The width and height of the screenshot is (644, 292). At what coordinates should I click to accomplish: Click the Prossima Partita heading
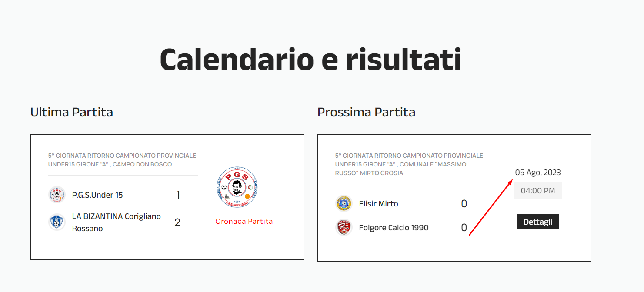366,112
